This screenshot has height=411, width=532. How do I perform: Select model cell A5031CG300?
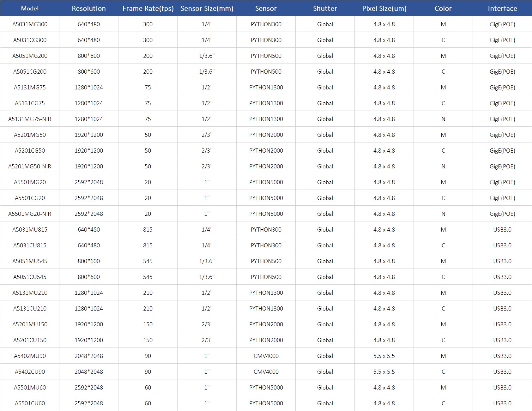click(30, 40)
